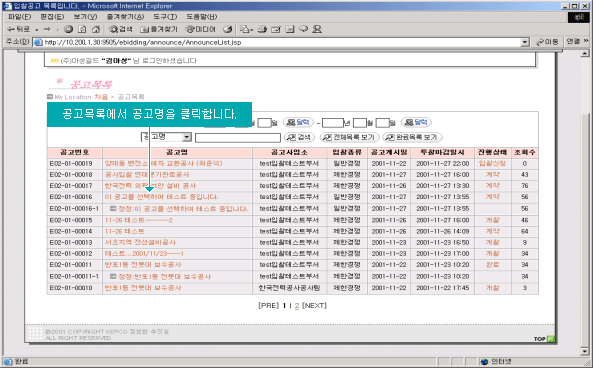The width and height of the screenshot is (593, 372).
Task: Click the page icon in the address bar
Action: coord(38,42)
